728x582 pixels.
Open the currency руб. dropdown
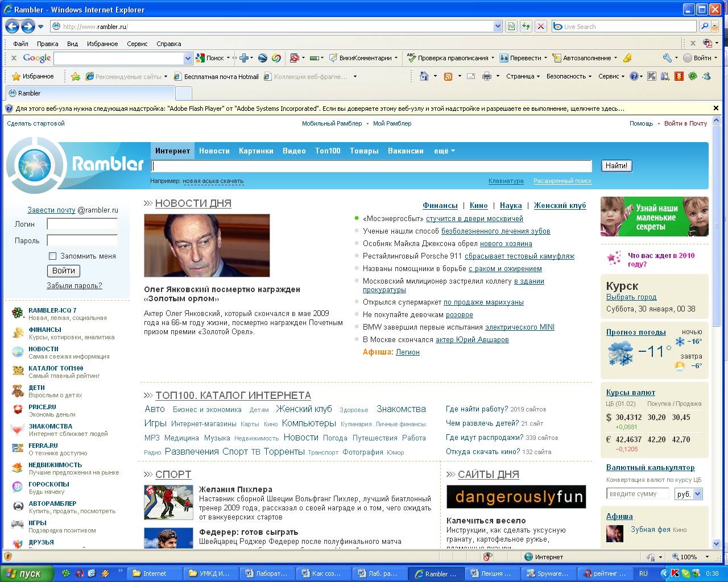click(698, 494)
